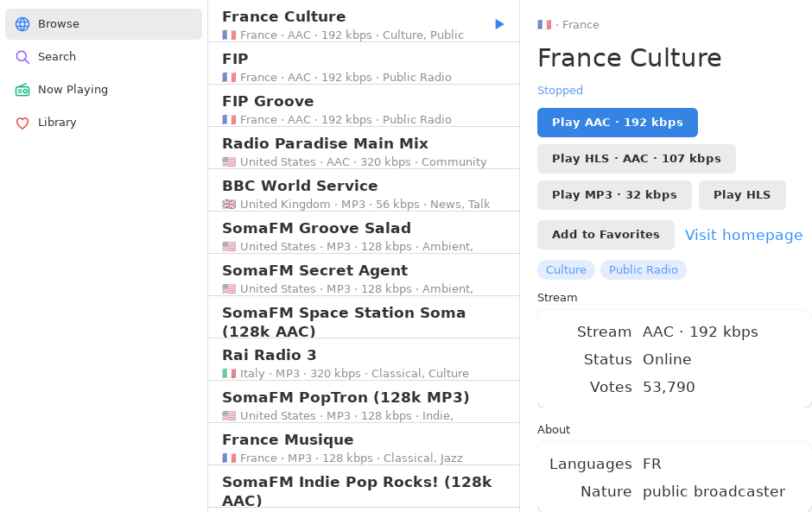Open SomaFM Space Station Soma station

click(x=364, y=318)
